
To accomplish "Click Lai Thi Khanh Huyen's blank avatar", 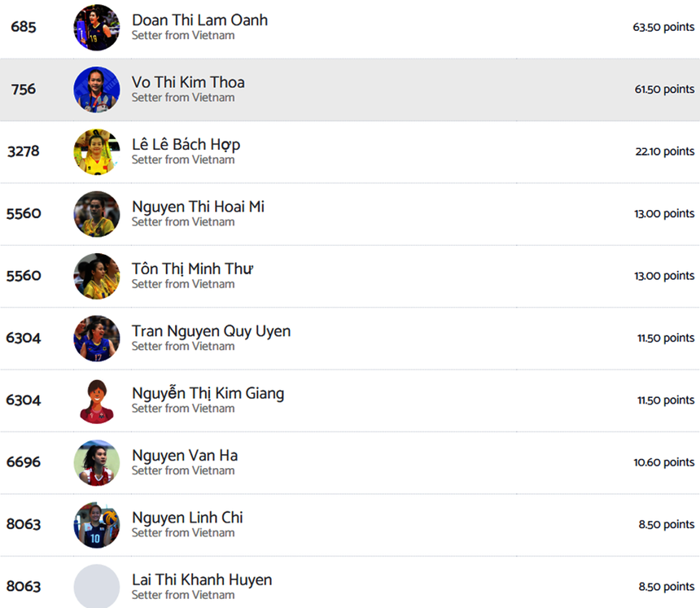I will pyautogui.click(x=97, y=586).
